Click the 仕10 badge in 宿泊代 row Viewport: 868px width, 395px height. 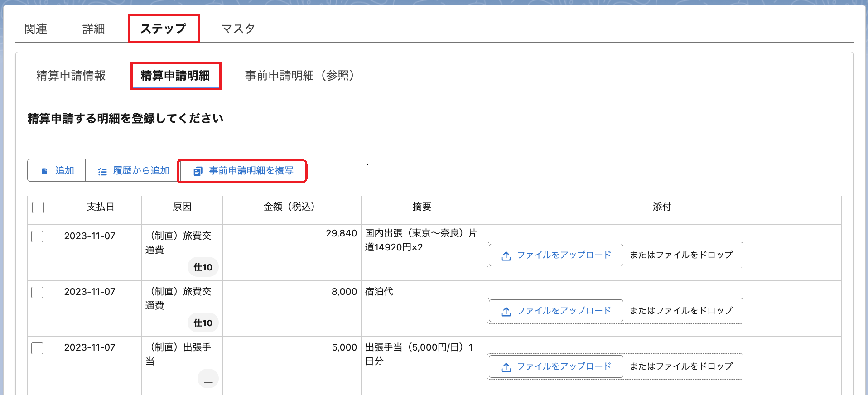(x=203, y=323)
